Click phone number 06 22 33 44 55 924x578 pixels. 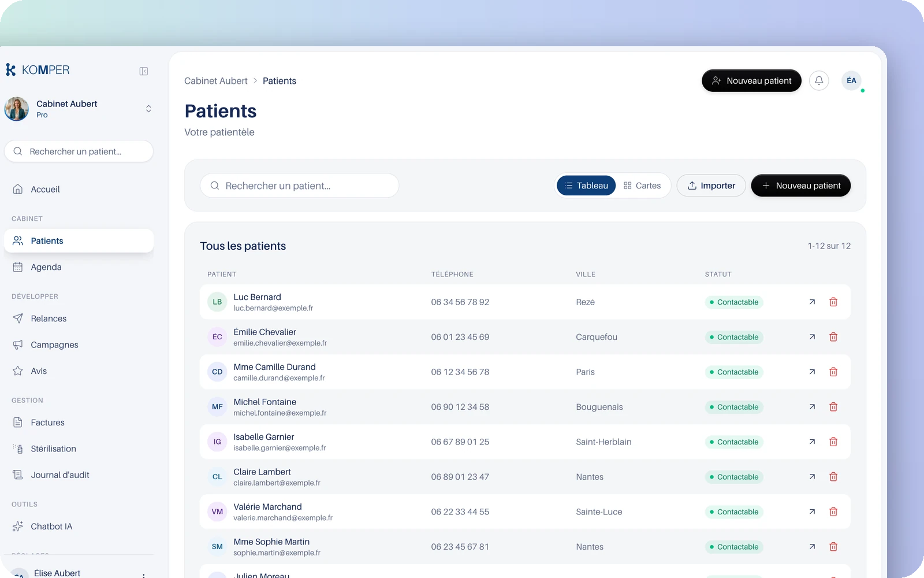click(x=460, y=512)
